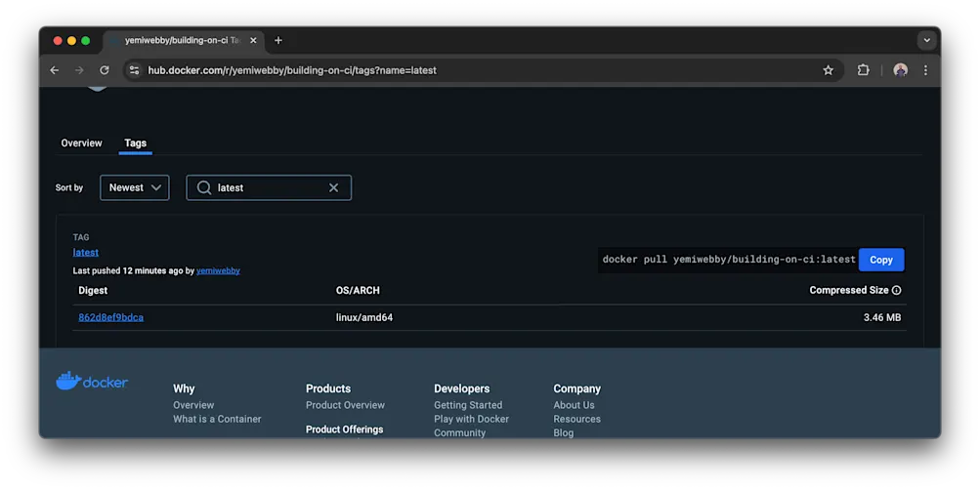The width and height of the screenshot is (980, 490).
Task: Open What is a Container link
Action: 217,419
